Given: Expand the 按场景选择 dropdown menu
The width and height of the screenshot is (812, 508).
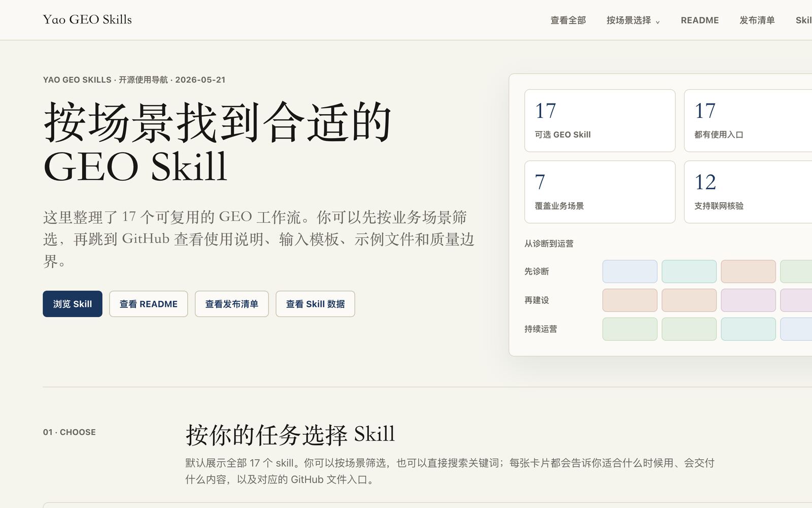Looking at the screenshot, I should [633, 20].
